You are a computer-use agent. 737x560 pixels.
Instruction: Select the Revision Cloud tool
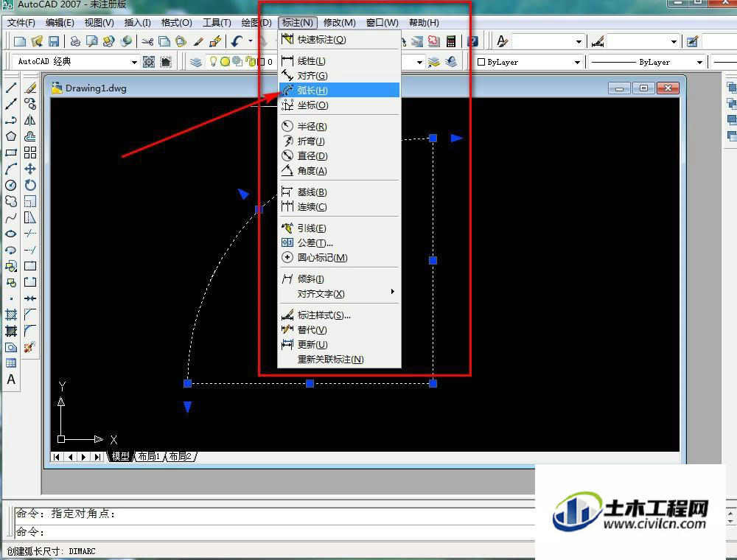click(x=11, y=201)
